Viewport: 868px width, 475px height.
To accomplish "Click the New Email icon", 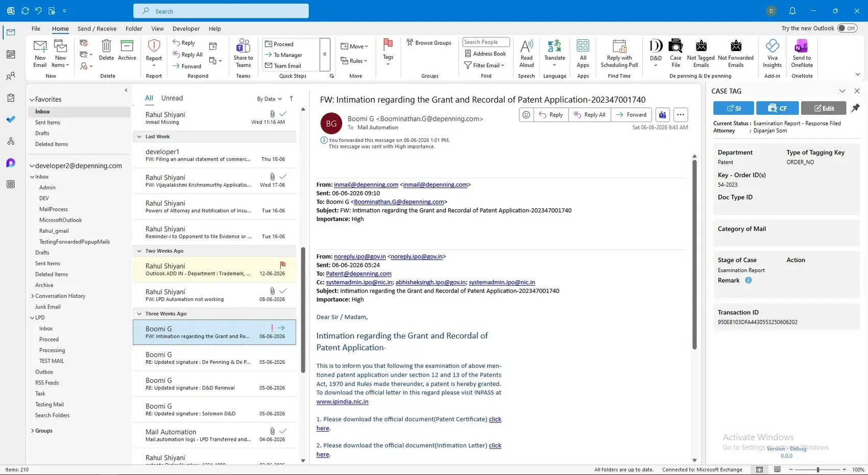I will pos(40,47).
